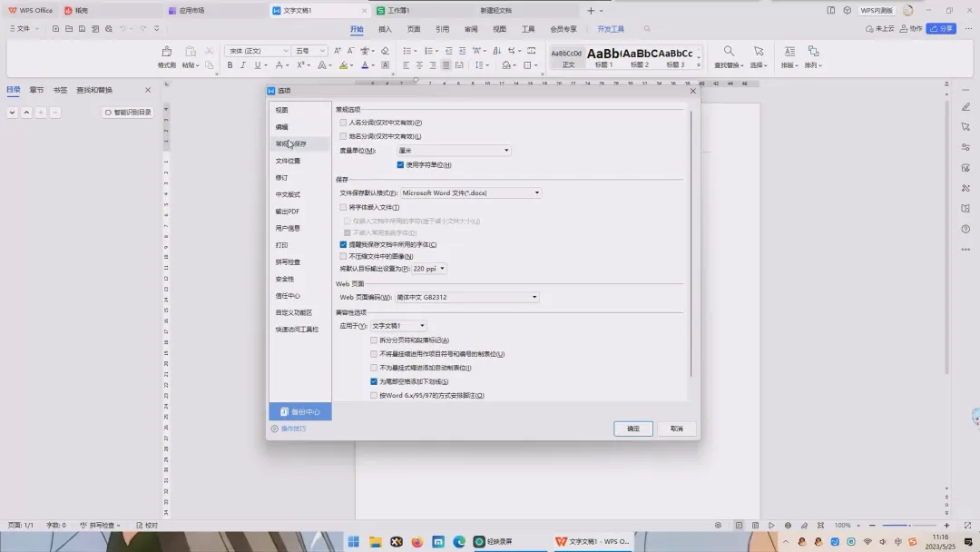The height and width of the screenshot is (552, 980).
Task: Open File Explorer from the taskbar
Action: (375, 541)
